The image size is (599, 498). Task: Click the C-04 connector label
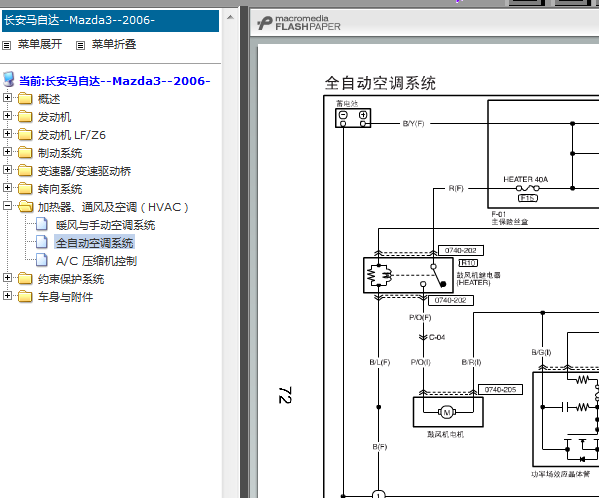(437, 337)
